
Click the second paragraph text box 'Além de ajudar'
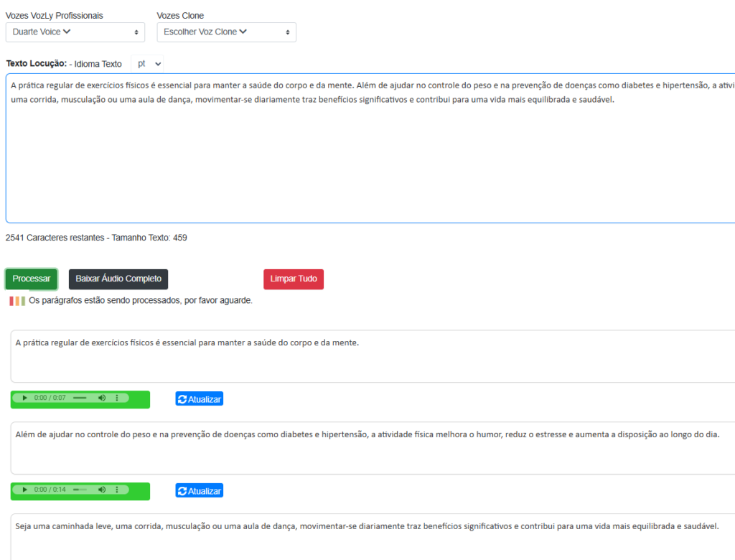373,449
